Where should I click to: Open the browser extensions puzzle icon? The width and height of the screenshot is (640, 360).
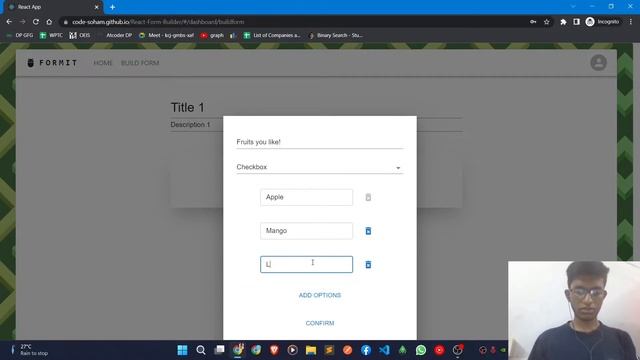click(563, 22)
